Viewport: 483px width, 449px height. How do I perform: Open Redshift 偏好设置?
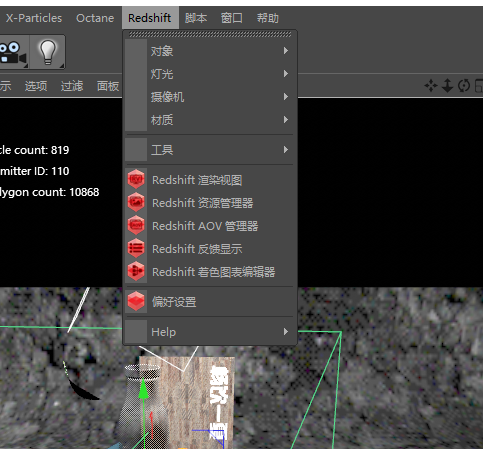(x=210, y=302)
